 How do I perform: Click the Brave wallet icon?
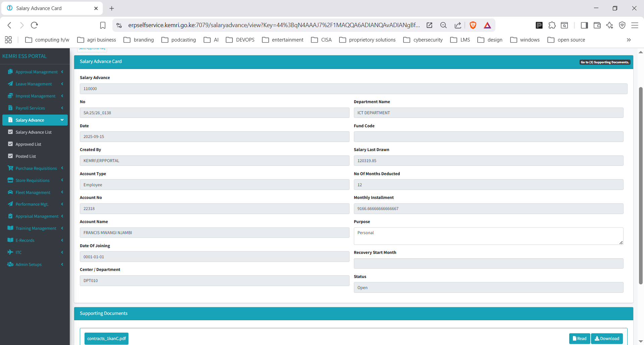pos(597,25)
